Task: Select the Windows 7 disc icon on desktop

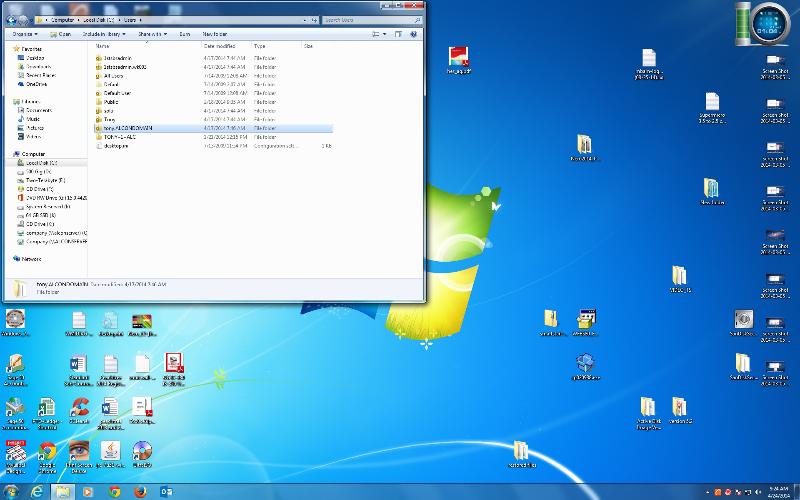Action: (x=15, y=322)
